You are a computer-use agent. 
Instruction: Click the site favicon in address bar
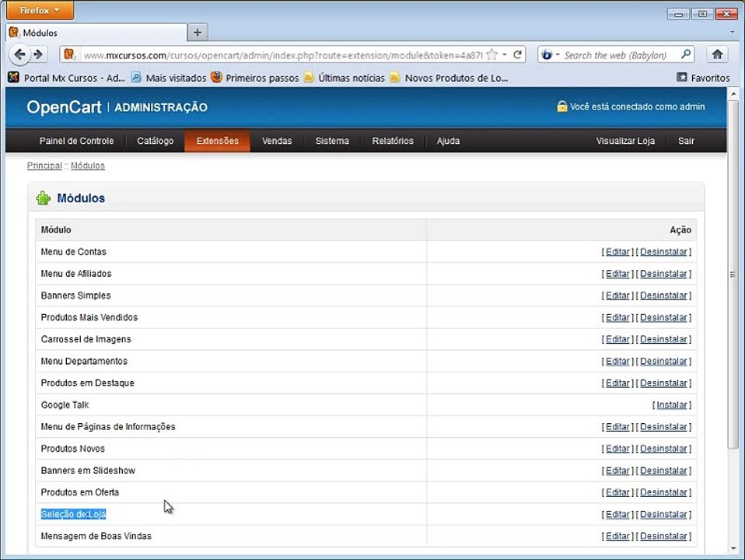pyautogui.click(x=69, y=54)
